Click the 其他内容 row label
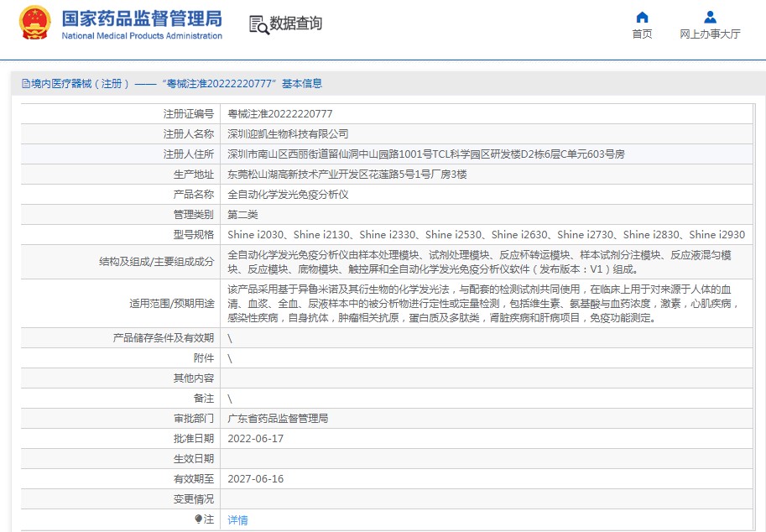This screenshot has height=532, width=766. 194,378
